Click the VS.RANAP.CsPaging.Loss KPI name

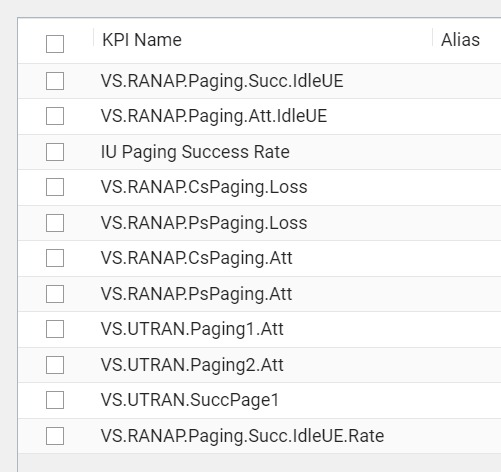204,187
